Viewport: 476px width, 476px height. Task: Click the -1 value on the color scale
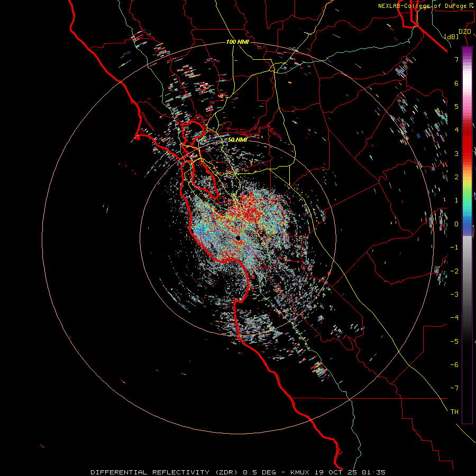tap(454, 248)
